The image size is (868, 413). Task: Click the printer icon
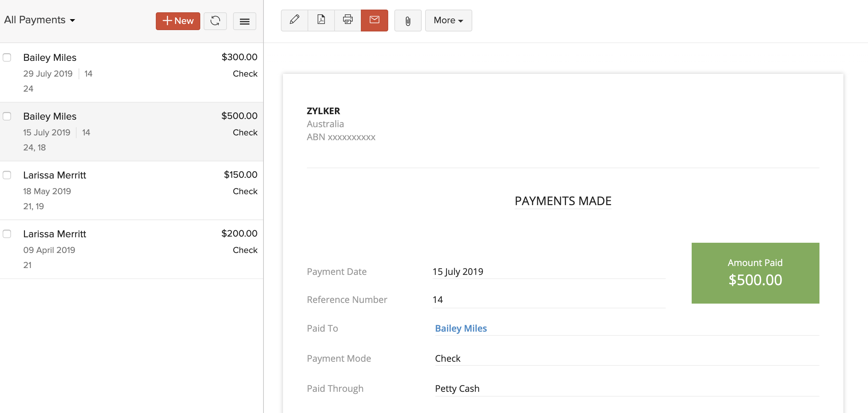348,20
